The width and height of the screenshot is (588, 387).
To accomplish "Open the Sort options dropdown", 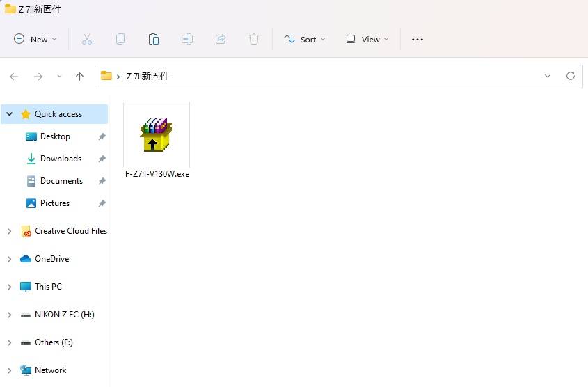I will point(305,40).
